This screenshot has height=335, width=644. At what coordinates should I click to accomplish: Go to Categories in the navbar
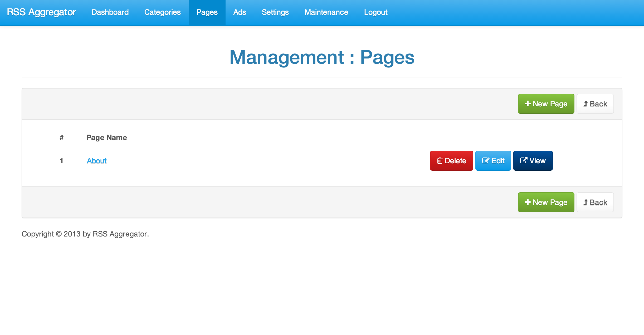coord(162,12)
